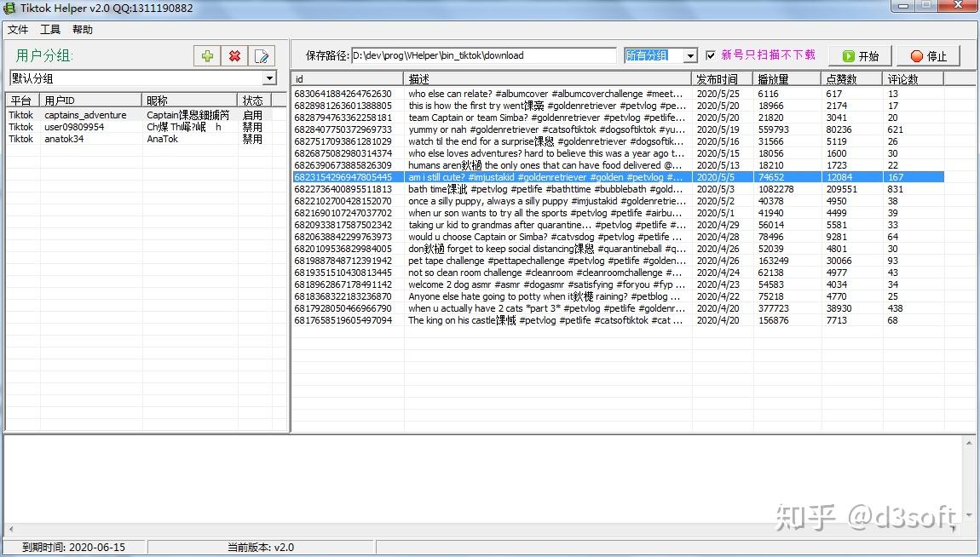Select row 'taking ur kid to grandmas'
This screenshot has height=557, width=980.
pyautogui.click(x=618, y=225)
